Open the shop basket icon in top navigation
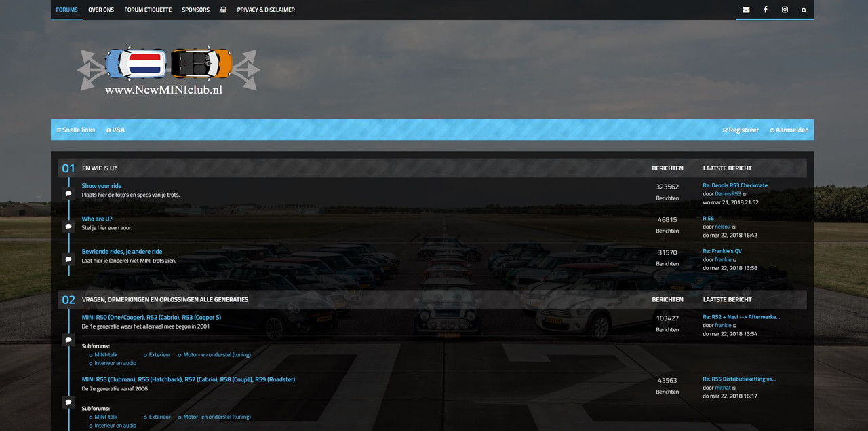 click(223, 10)
